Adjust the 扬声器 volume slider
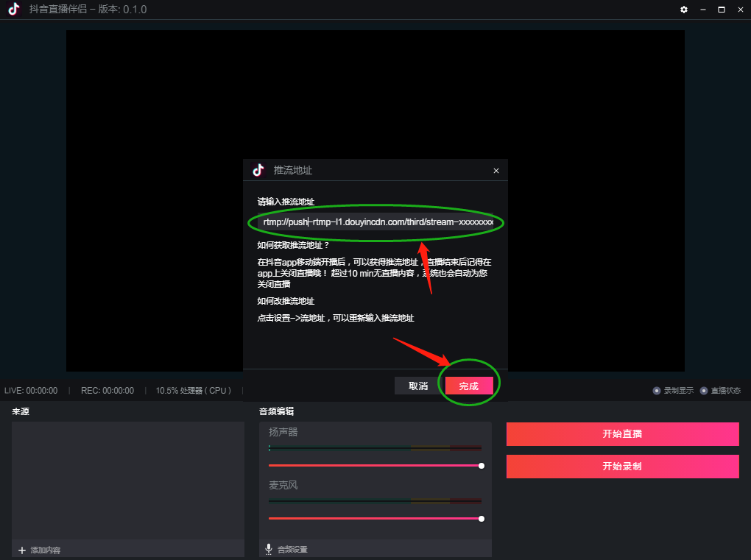The image size is (751, 560). tap(375, 466)
